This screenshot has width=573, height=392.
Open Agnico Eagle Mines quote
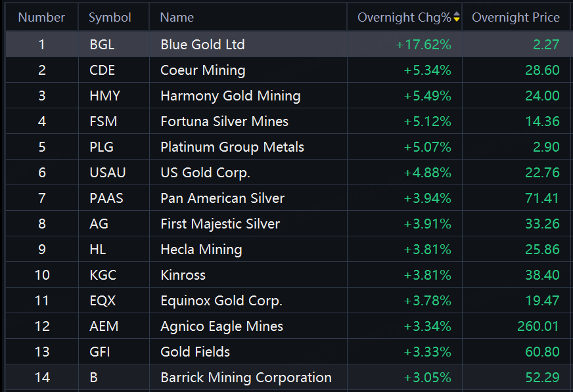(x=221, y=326)
